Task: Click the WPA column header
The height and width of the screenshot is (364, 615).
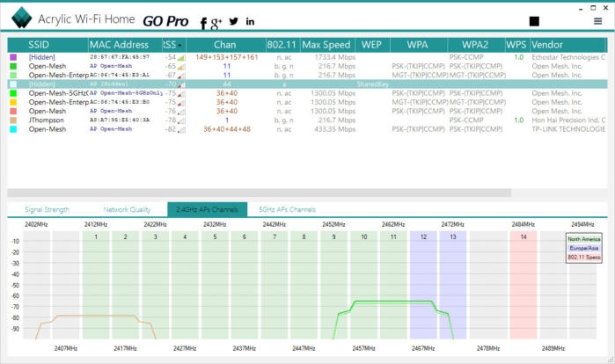Action: coord(417,45)
